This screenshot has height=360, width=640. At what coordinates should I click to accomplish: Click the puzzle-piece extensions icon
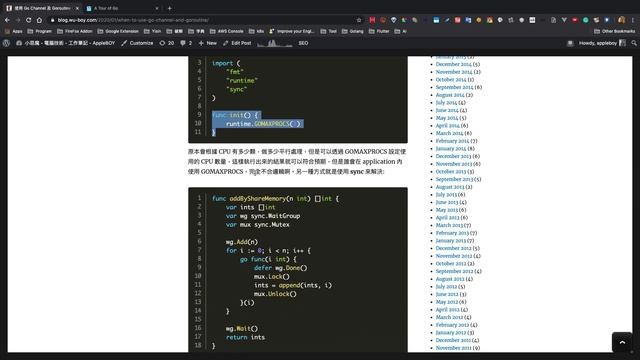point(511,20)
